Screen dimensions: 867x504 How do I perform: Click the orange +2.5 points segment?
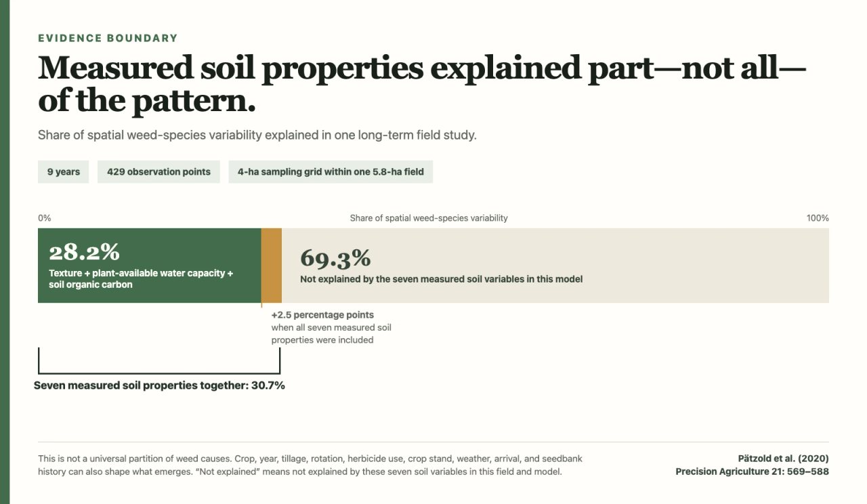click(x=272, y=266)
